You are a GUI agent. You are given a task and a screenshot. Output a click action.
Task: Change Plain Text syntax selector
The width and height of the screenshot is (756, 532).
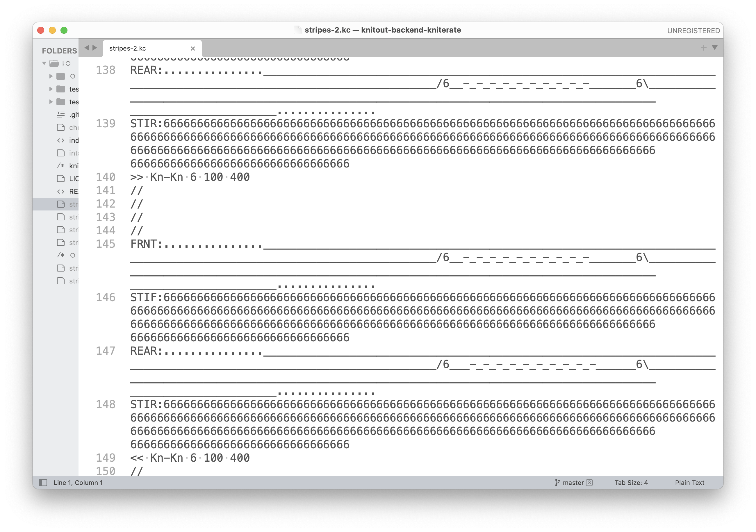pyautogui.click(x=689, y=482)
